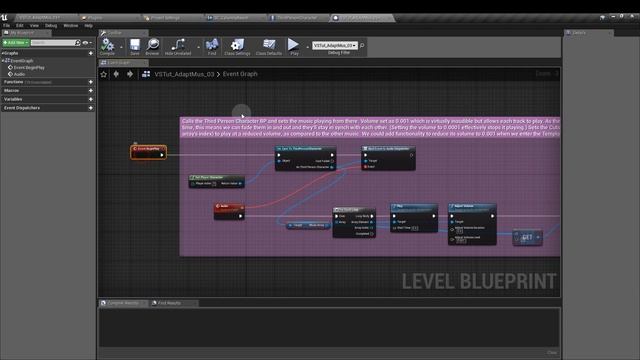640x360 pixels.
Task: Select the purple comment box header text
Action: 371,127
